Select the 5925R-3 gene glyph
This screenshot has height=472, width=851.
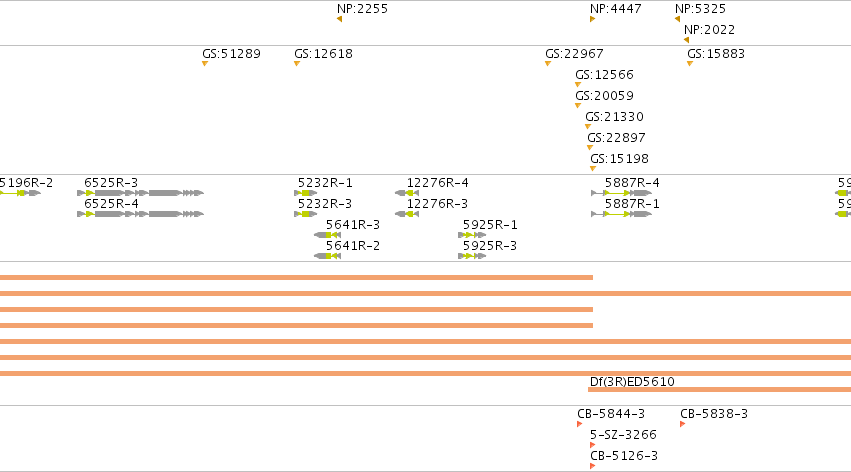[472, 256]
